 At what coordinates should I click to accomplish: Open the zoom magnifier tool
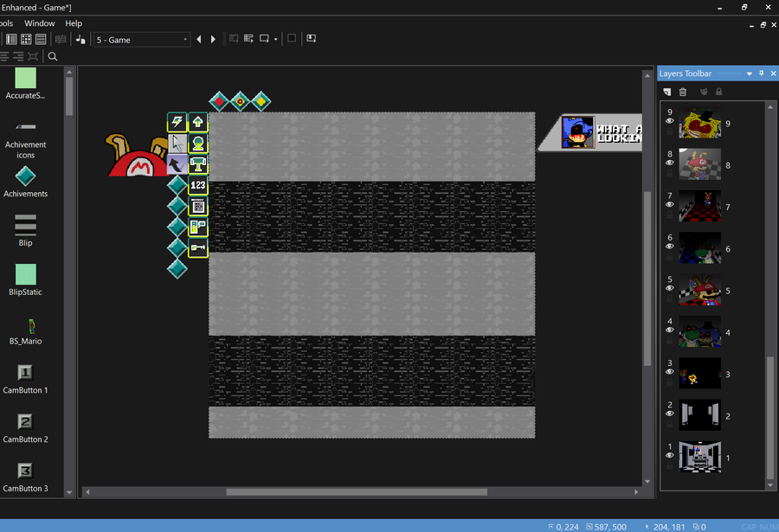click(53, 56)
